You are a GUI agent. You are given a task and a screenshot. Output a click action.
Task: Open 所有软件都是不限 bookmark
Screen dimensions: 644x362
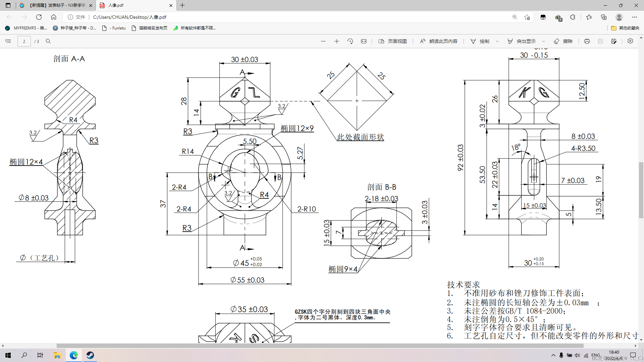pyautogui.click(x=195, y=28)
